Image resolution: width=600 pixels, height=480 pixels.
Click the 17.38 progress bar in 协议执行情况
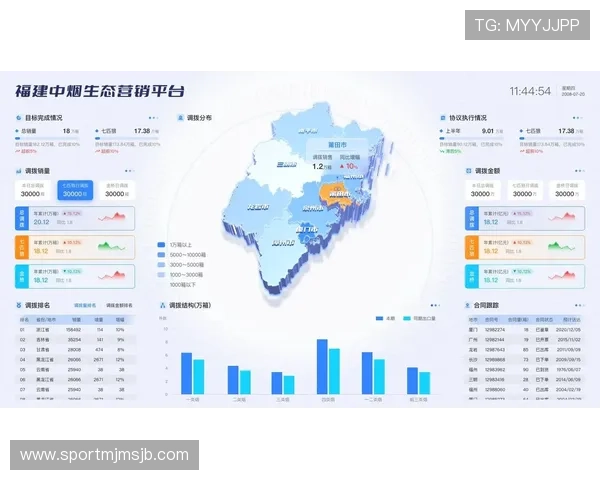click(x=552, y=138)
